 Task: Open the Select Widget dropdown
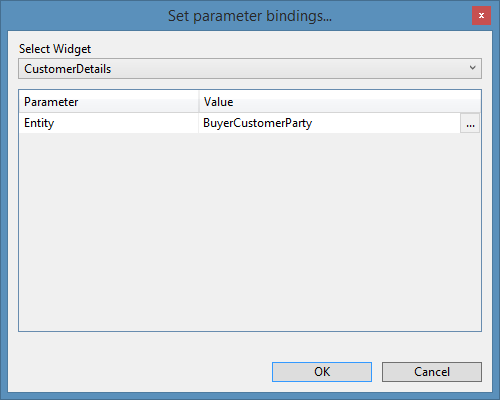(x=250, y=69)
